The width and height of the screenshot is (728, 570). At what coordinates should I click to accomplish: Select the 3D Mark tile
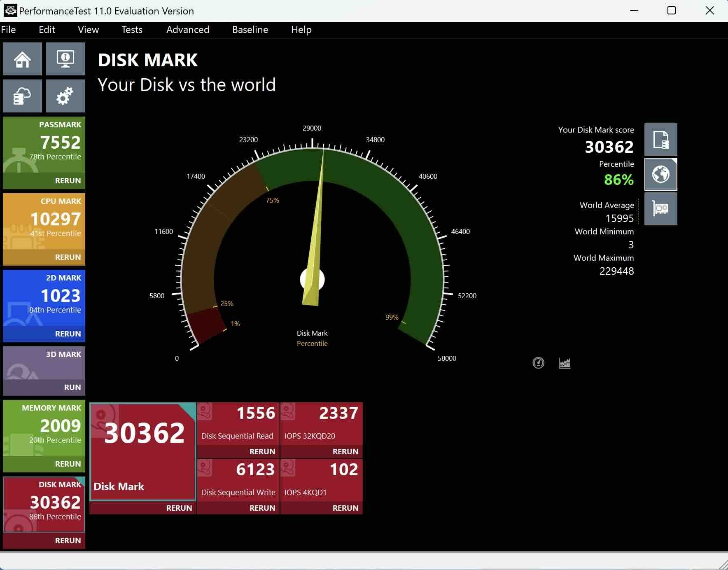coord(44,363)
